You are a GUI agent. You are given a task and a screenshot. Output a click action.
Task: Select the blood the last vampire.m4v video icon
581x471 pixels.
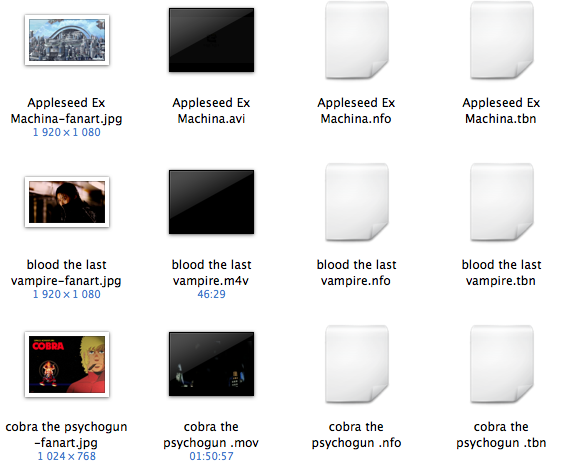pos(212,202)
